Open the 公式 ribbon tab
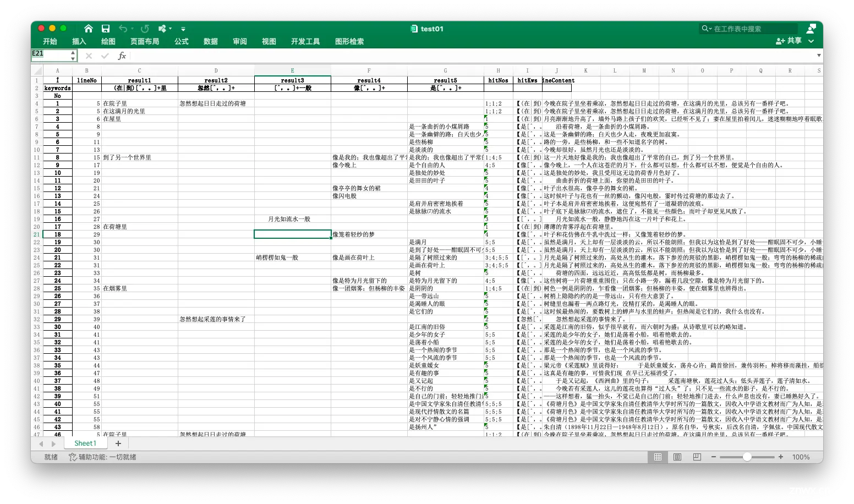This screenshot has height=504, width=854. click(x=182, y=41)
